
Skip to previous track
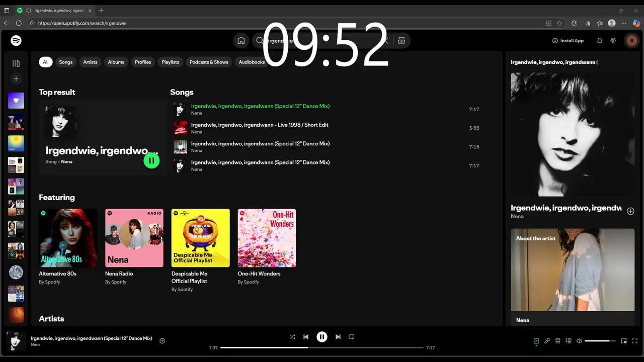(x=305, y=337)
